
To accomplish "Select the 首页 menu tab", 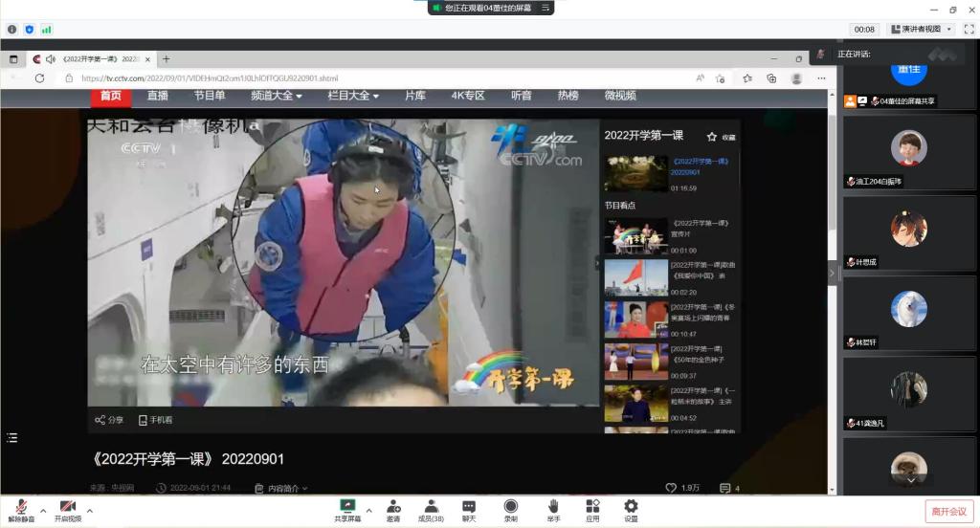I will point(111,96).
